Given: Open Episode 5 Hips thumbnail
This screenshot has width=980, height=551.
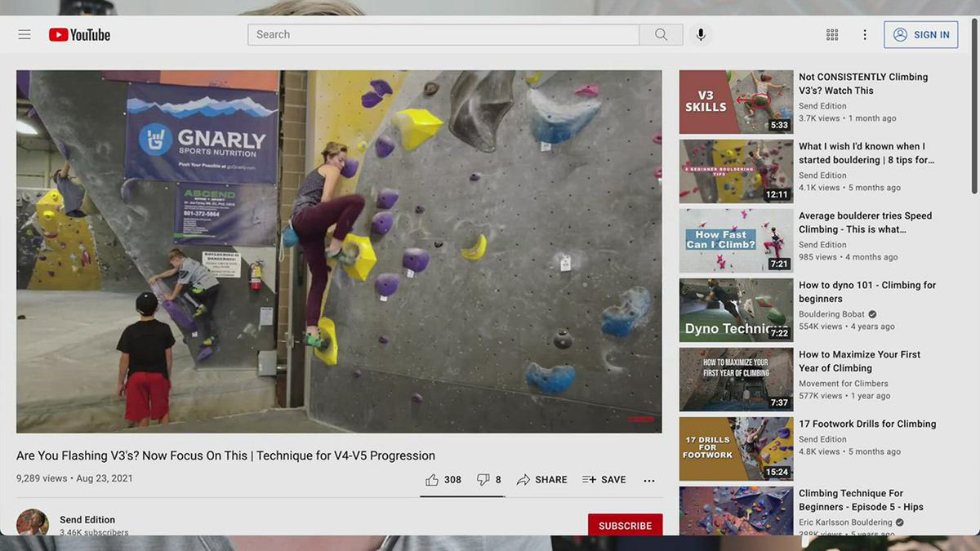Looking at the screenshot, I should pyautogui.click(x=736, y=511).
